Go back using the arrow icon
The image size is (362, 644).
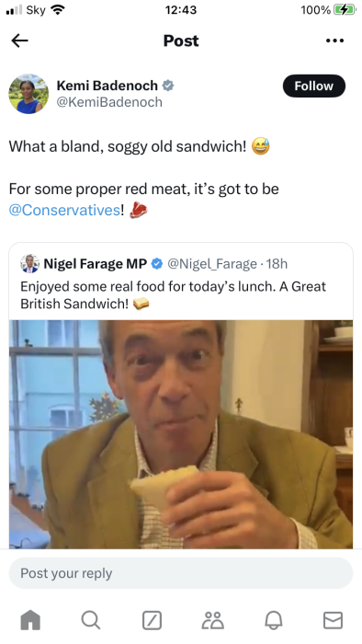(19, 40)
